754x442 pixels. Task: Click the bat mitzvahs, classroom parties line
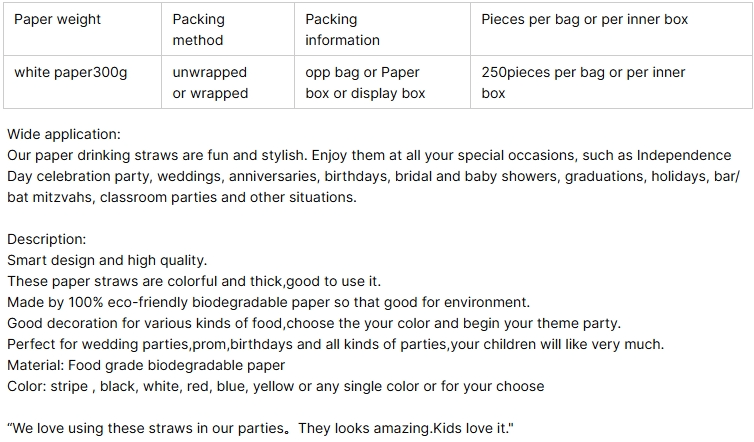[182, 197]
